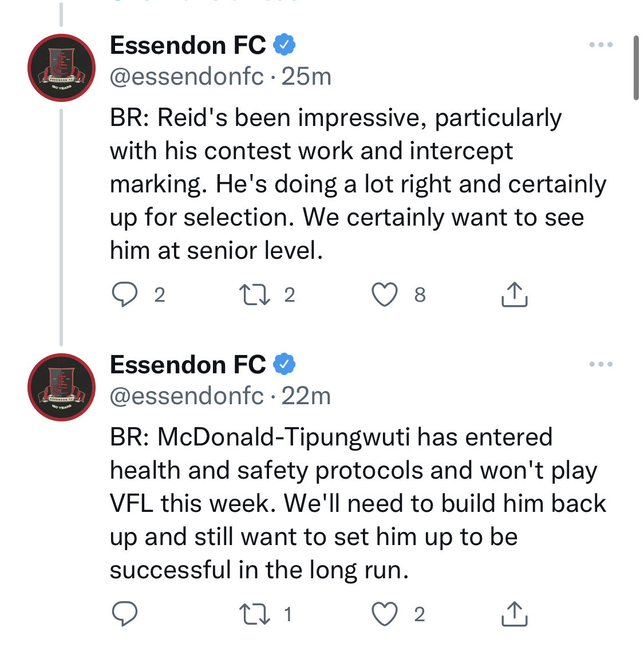The height and width of the screenshot is (651, 644).
Task: Share the McDonald-Tipungwuti tweet
Action: (x=515, y=614)
